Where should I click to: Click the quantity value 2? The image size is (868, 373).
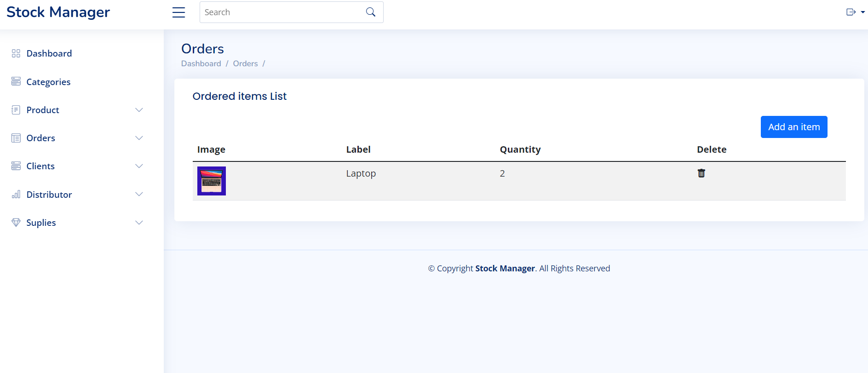pyautogui.click(x=502, y=173)
